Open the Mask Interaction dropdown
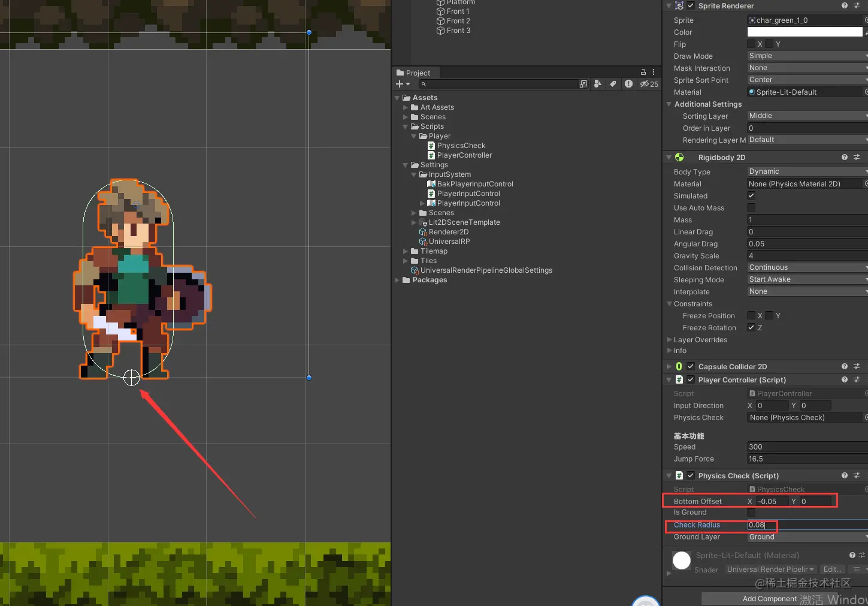868x606 pixels. tap(807, 68)
